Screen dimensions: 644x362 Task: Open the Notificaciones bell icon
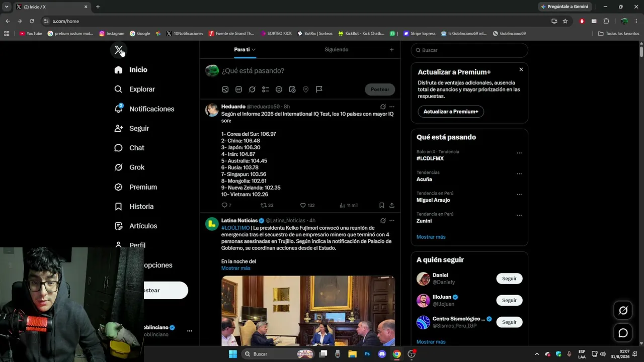[119, 109]
